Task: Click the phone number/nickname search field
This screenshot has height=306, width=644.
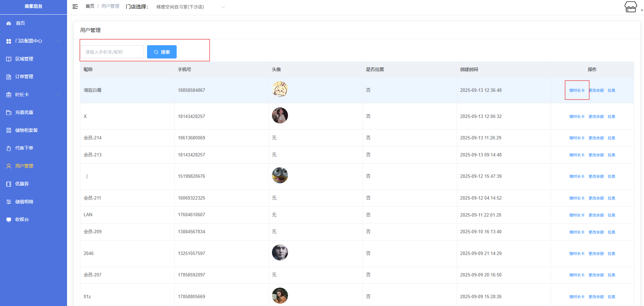Action: click(112, 52)
